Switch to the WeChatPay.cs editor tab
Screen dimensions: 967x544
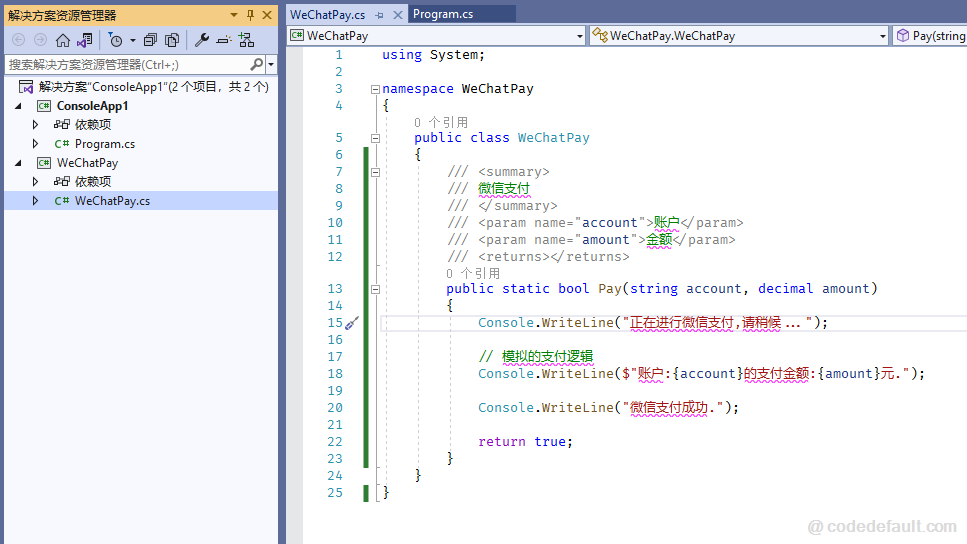327,14
